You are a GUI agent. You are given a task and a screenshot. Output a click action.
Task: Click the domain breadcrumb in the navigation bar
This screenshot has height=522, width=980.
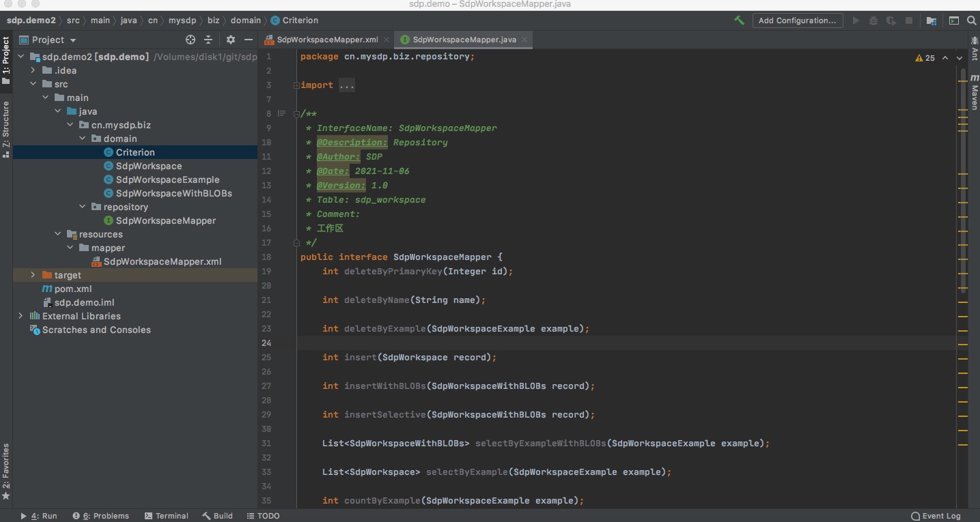pyautogui.click(x=246, y=20)
